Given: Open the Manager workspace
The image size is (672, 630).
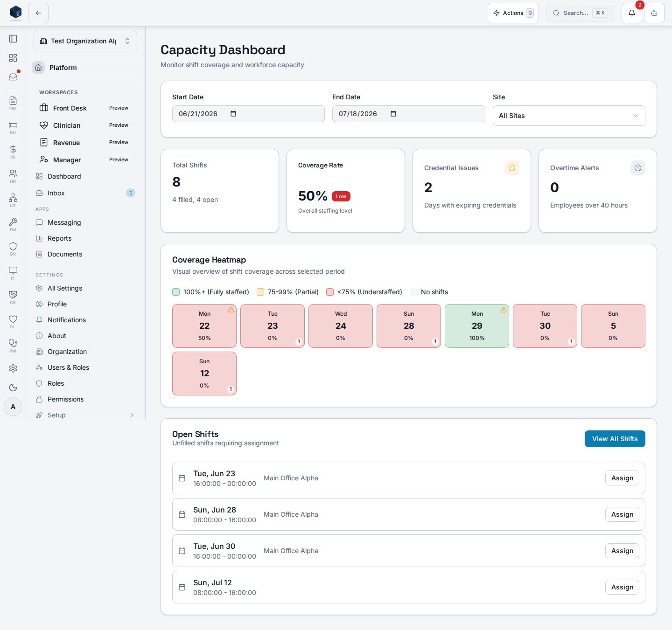Looking at the screenshot, I should pos(84,160).
